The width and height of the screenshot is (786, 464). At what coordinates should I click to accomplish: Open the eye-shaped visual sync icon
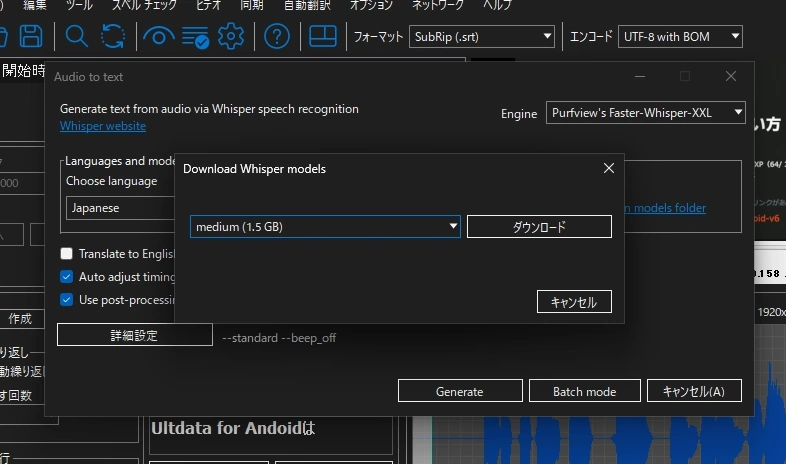tap(158, 37)
